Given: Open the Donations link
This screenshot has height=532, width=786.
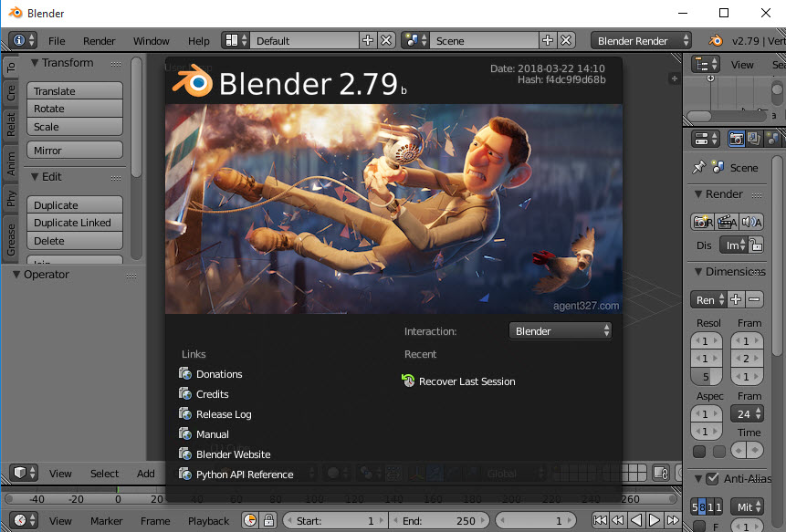Looking at the screenshot, I should click(x=211, y=374).
